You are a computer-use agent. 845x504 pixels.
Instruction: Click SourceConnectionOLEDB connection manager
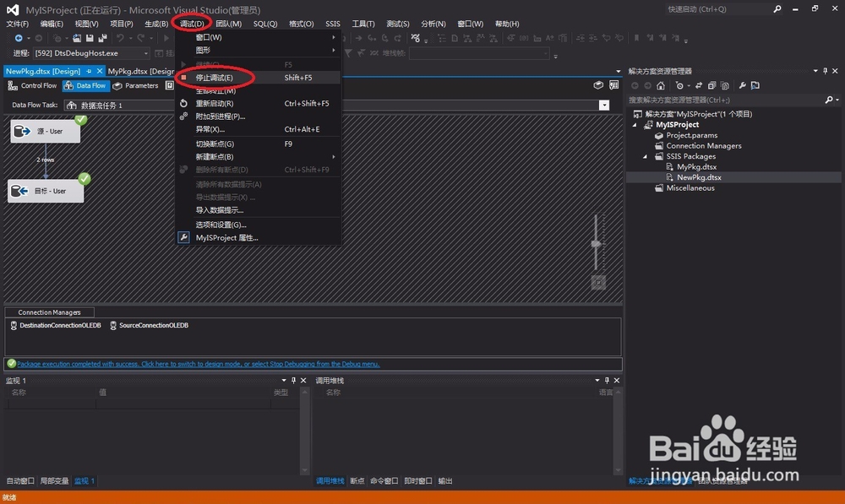pyautogui.click(x=150, y=325)
